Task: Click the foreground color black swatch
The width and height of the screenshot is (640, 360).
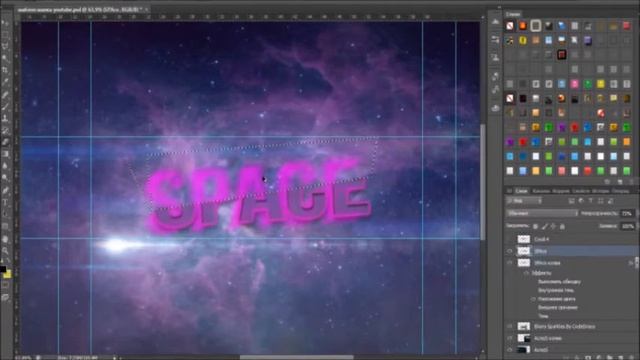Action: (x=2, y=269)
